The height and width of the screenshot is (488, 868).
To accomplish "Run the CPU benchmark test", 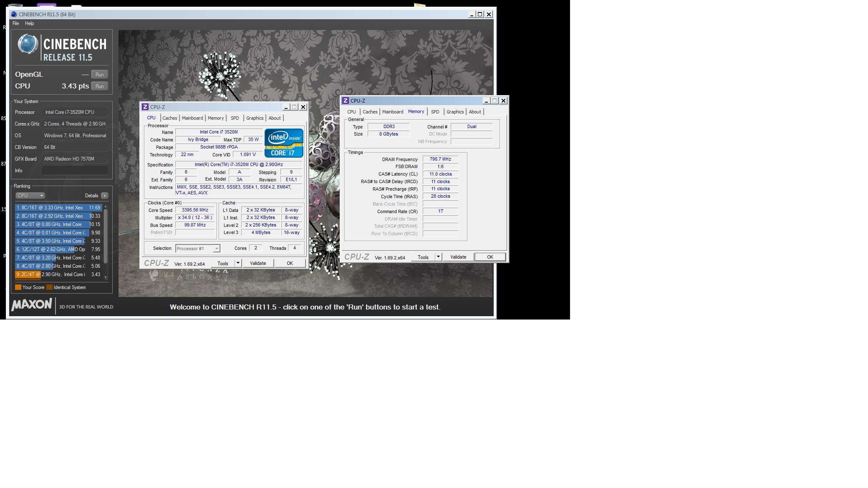I will pyautogui.click(x=100, y=86).
